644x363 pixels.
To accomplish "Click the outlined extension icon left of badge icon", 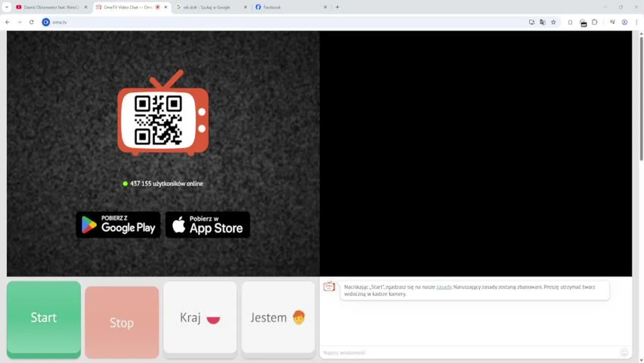I will [570, 22].
